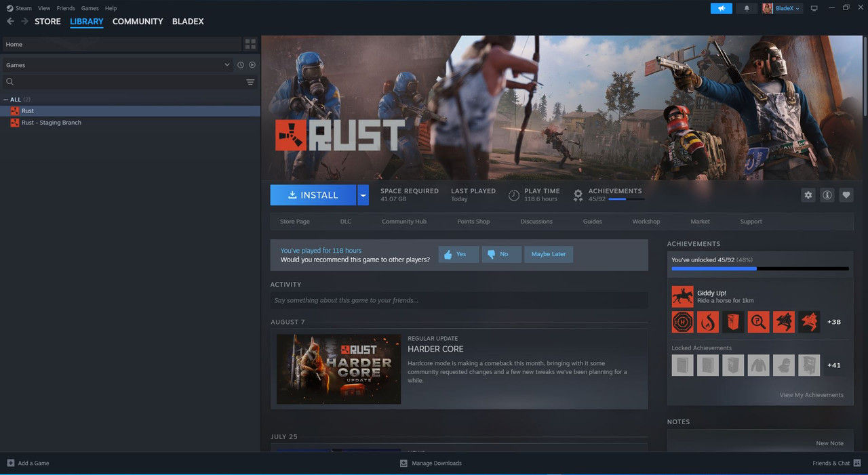The height and width of the screenshot is (475, 868).
Task: Open the DLC link
Action: 346,222
